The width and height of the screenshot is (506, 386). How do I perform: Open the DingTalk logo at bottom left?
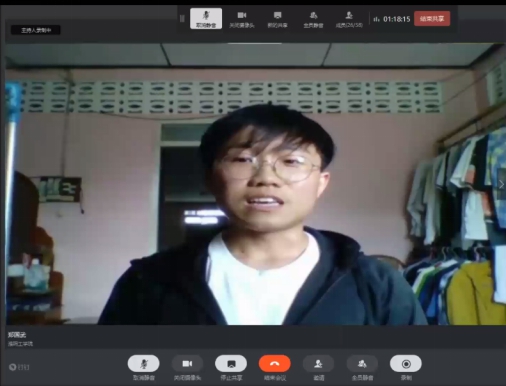pos(19,367)
